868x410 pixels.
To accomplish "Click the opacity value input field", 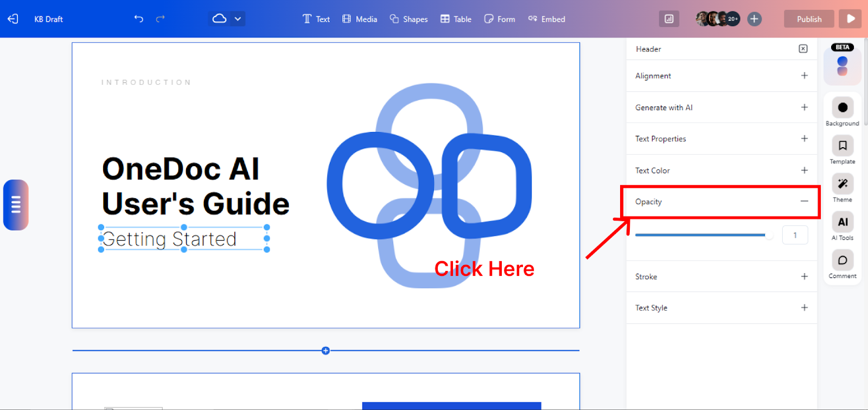I will coord(795,235).
